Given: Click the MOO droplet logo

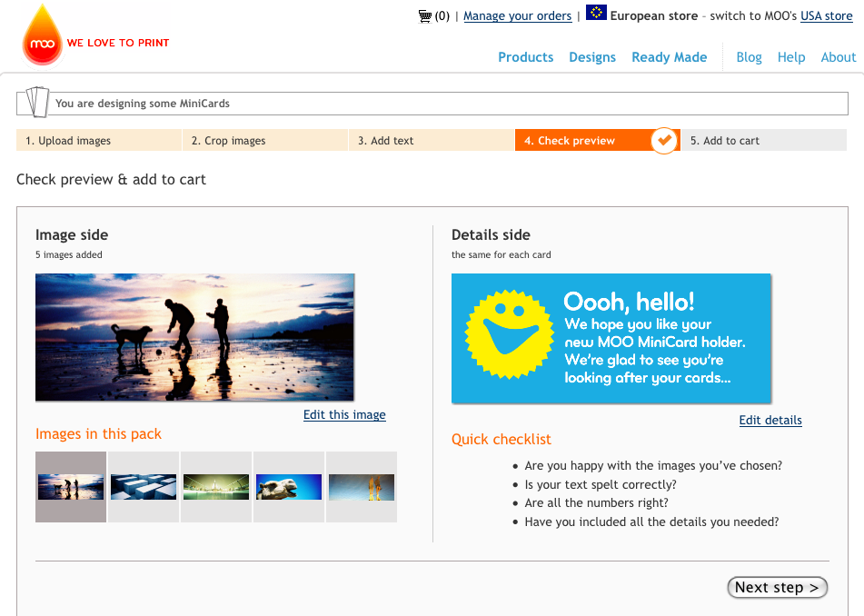Looking at the screenshot, I should [x=43, y=36].
